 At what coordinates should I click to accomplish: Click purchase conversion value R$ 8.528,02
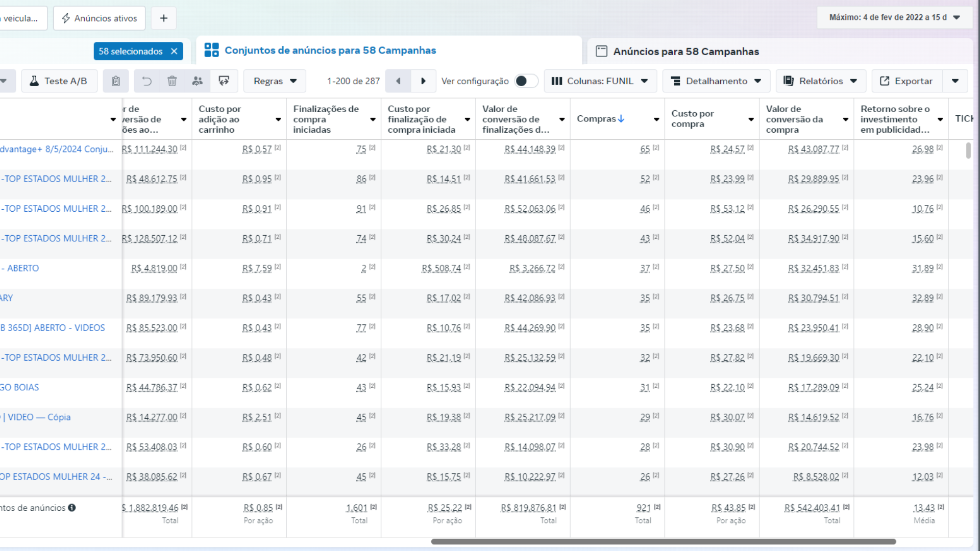coord(816,477)
